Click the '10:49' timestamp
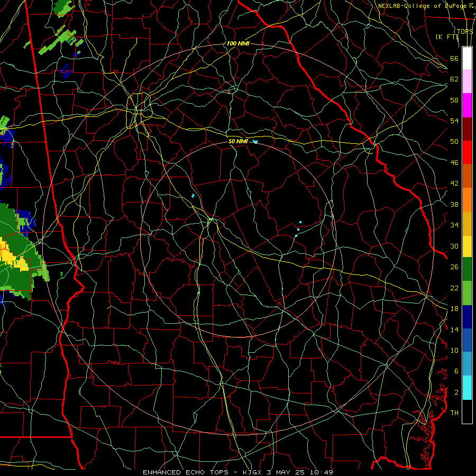Viewport: 476px width, 476px height. click(322, 472)
